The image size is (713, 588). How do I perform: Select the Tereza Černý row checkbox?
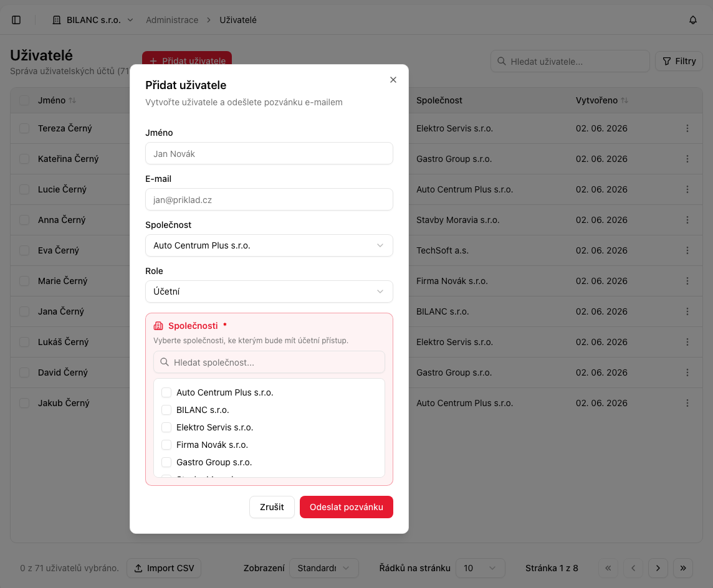[x=24, y=128]
